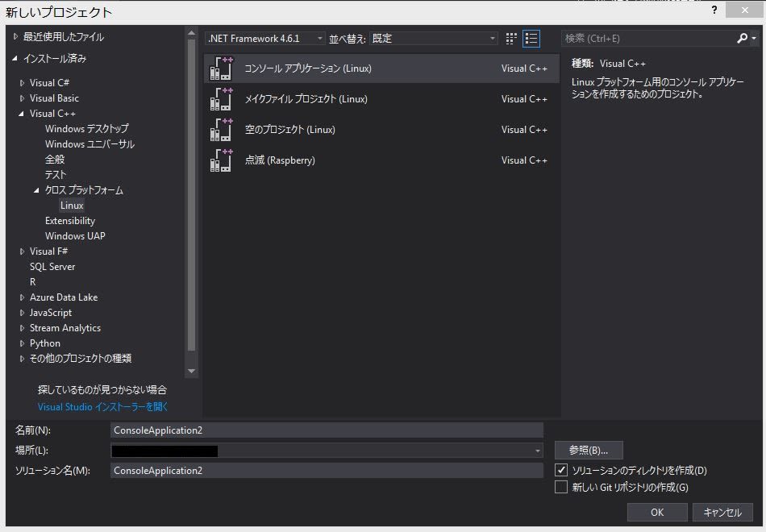Select the Makefile Project (Linux) template icon
This screenshot has height=532, width=766.
(x=221, y=99)
